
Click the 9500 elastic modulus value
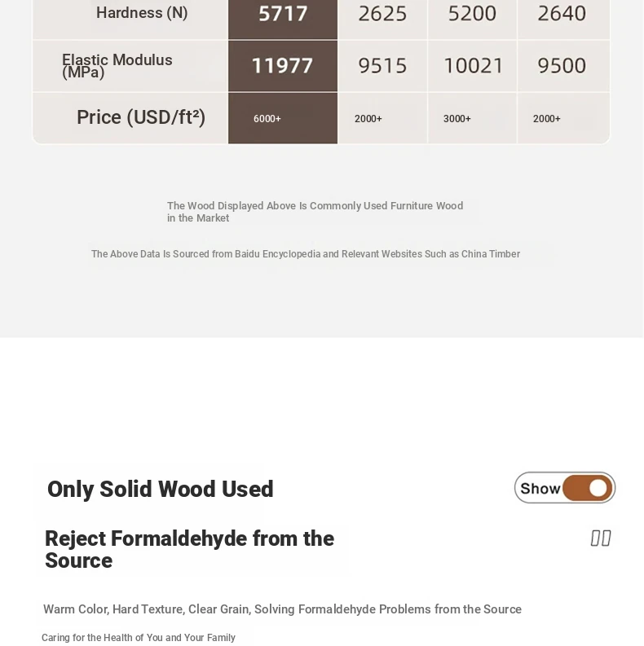click(562, 66)
